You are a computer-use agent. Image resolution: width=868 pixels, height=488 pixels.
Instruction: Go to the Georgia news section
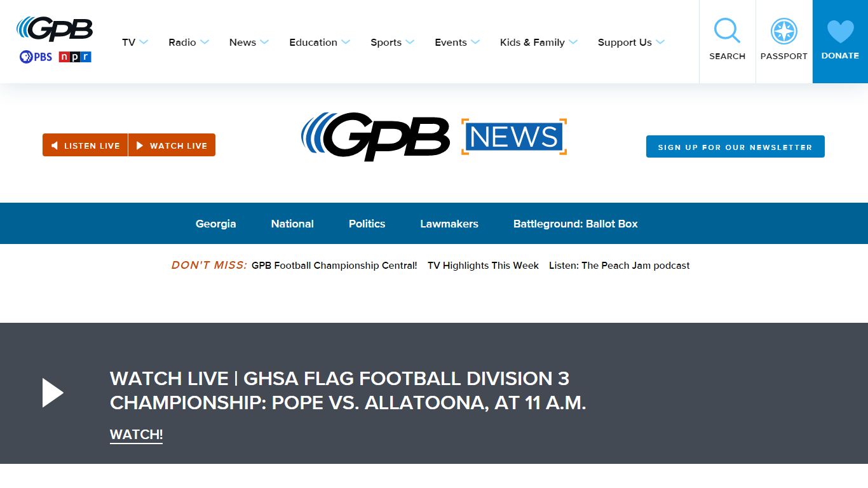pyautogui.click(x=216, y=224)
